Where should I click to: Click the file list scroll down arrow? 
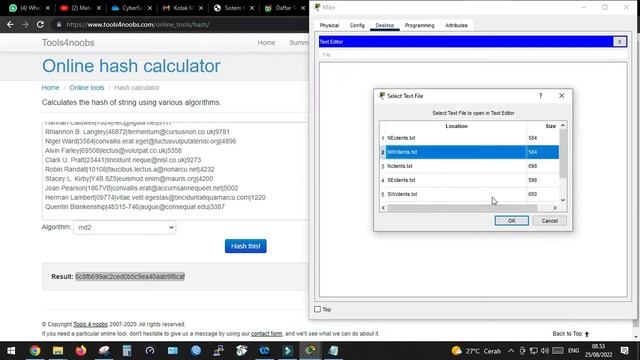tap(563, 200)
